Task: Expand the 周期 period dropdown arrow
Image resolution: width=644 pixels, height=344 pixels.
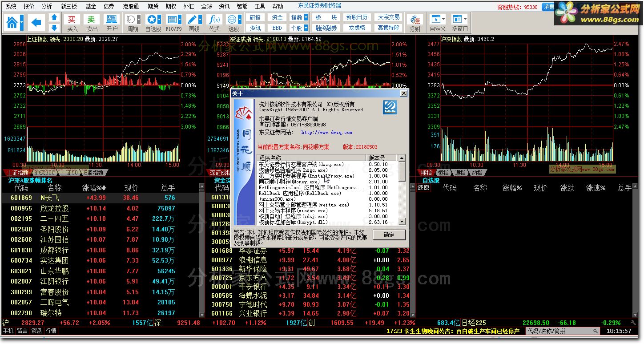Action: tap(139, 20)
